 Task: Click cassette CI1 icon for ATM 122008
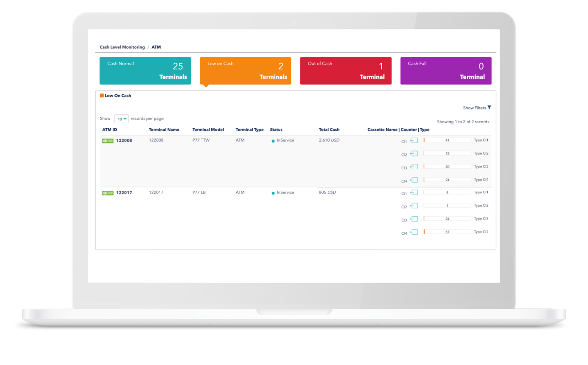pos(414,141)
